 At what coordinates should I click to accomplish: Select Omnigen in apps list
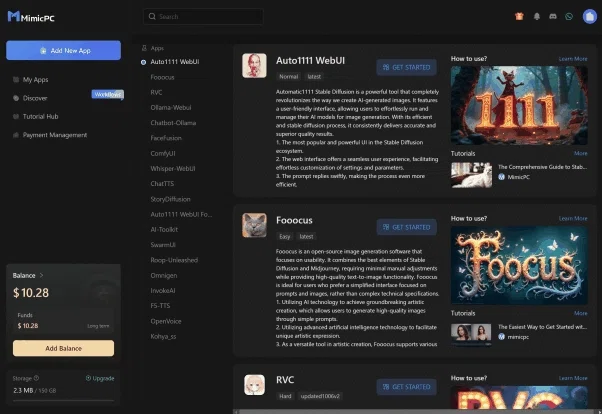point(164,275)
